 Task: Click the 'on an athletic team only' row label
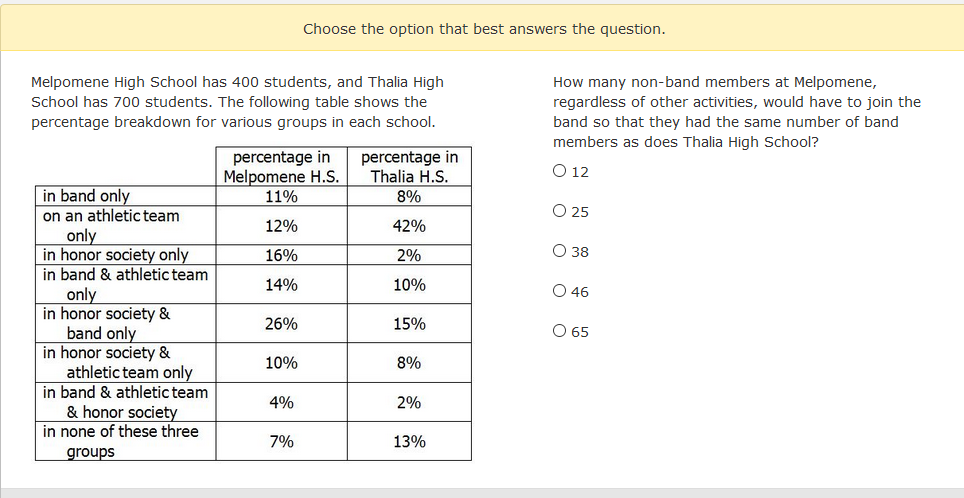tap(111, 225)
